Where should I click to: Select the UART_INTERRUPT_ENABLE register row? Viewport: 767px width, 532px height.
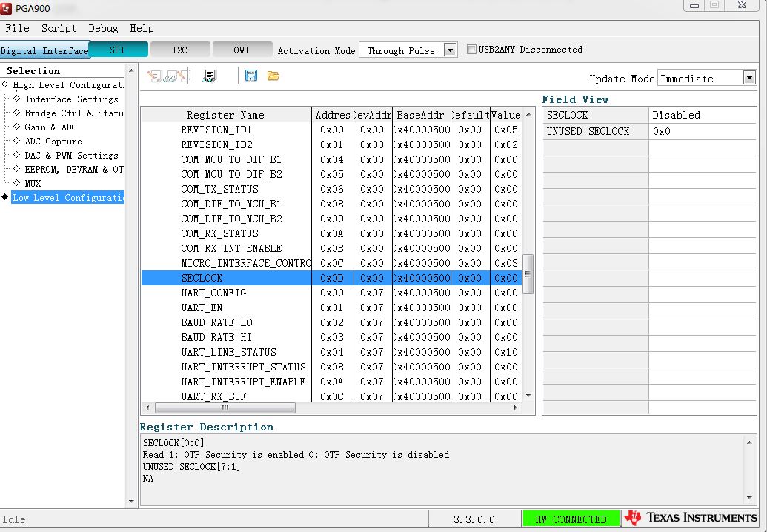coord(331,382)
